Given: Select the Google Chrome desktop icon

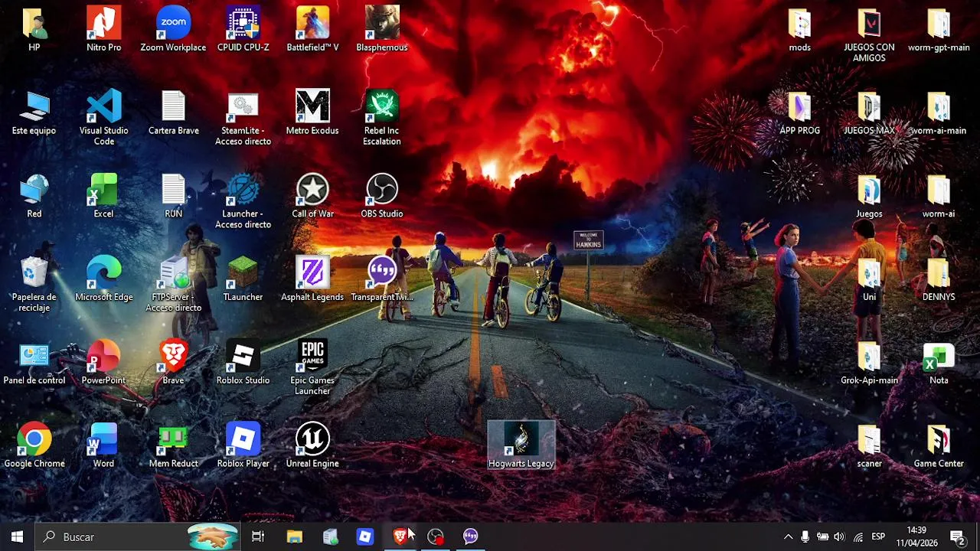Looking at the screenshot, I should [x=34, y=446].
